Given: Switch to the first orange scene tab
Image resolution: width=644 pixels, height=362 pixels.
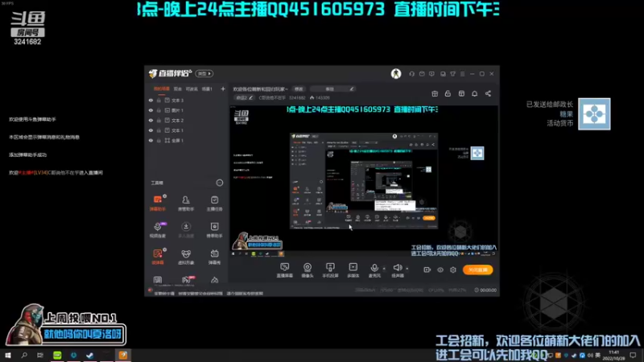Looking at the screenshot, I should pos(162,88).
